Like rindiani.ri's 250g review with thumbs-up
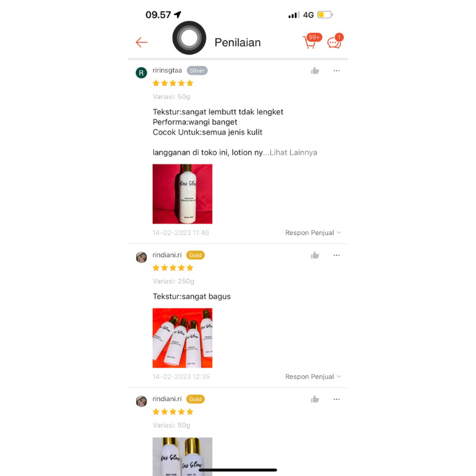 point(315,255)
